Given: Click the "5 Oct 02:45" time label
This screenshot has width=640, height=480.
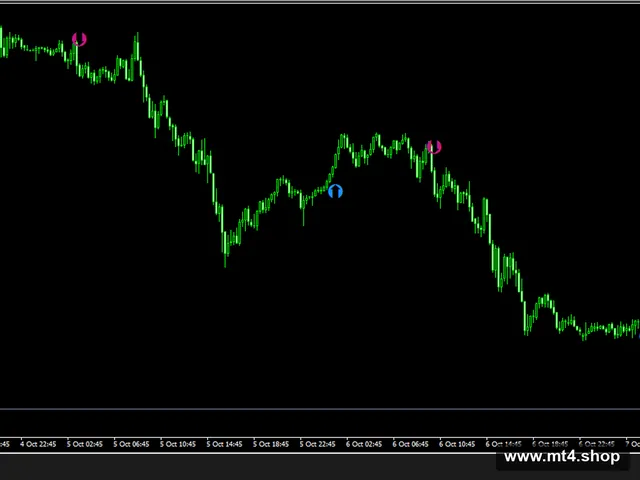Looking at the screenshot, I should click(84, 444).
